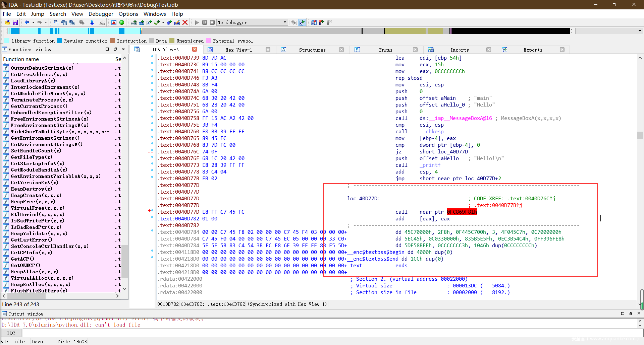Click the breakpoint list toolbar icon

pos(314,22)
